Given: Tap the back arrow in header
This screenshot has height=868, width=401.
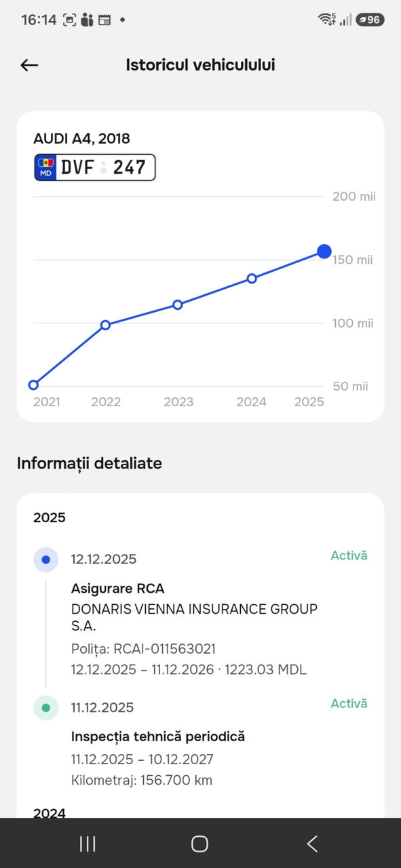Looking at the screenshot, I should coord(29,65).
